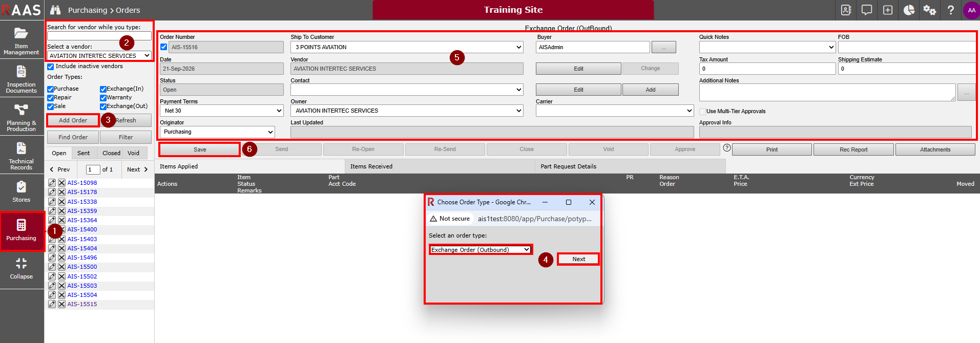Open the Select a vendor dropdown

point(99,56)
